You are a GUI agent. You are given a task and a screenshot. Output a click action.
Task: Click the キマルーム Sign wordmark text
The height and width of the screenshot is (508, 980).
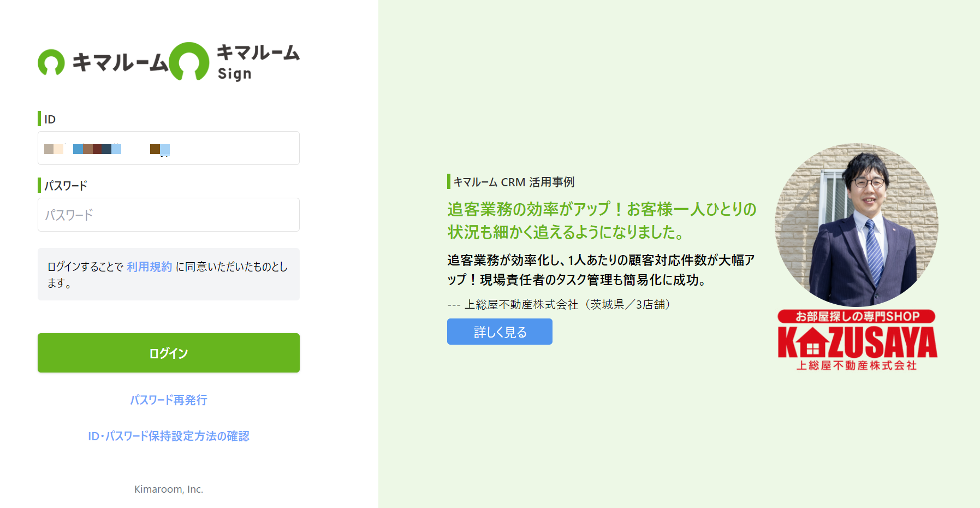click(x=258, y=62)
